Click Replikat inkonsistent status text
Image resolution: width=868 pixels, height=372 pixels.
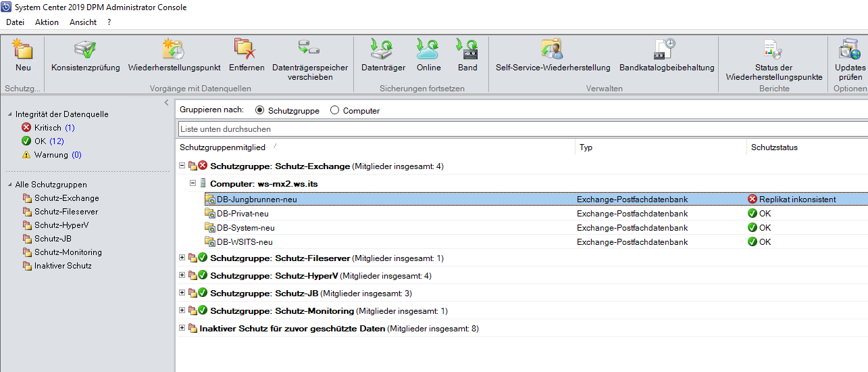pos(798,200)
